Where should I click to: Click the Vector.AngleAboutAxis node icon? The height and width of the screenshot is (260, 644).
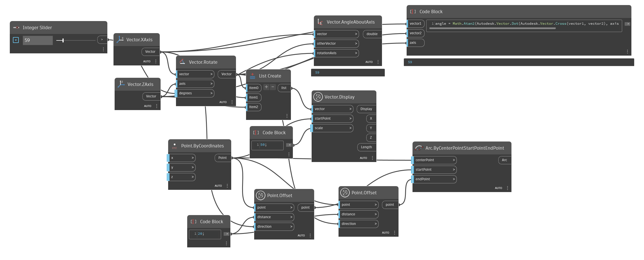320,22
